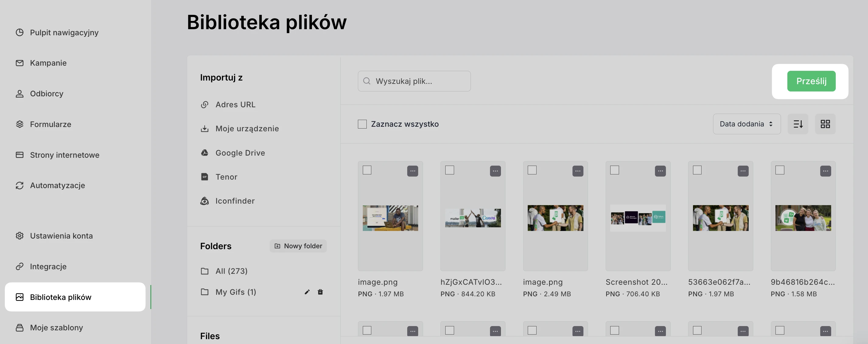868x344 pixels.
Task: Tick checkbox on Screenshot 20 file
Action: tap(614, 170)
